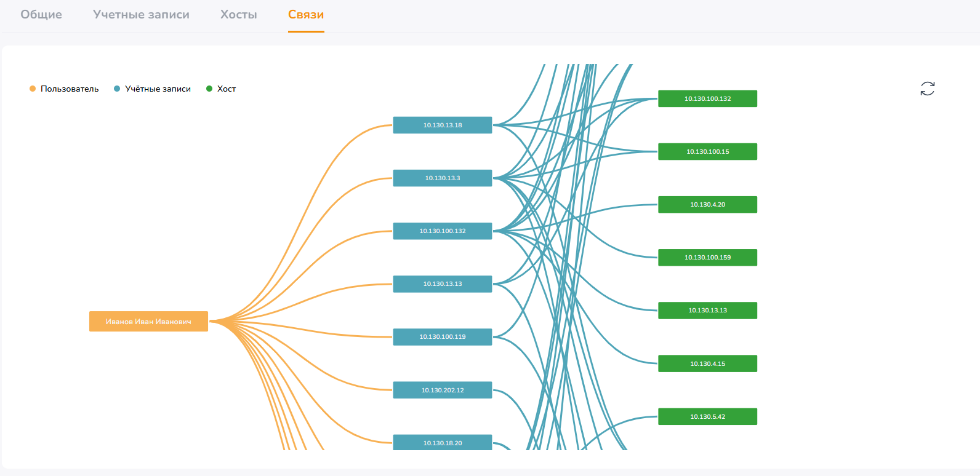Toggle the Пользователь legend item
The height and width of the screenshot is (476, 980).
(64, 89)
